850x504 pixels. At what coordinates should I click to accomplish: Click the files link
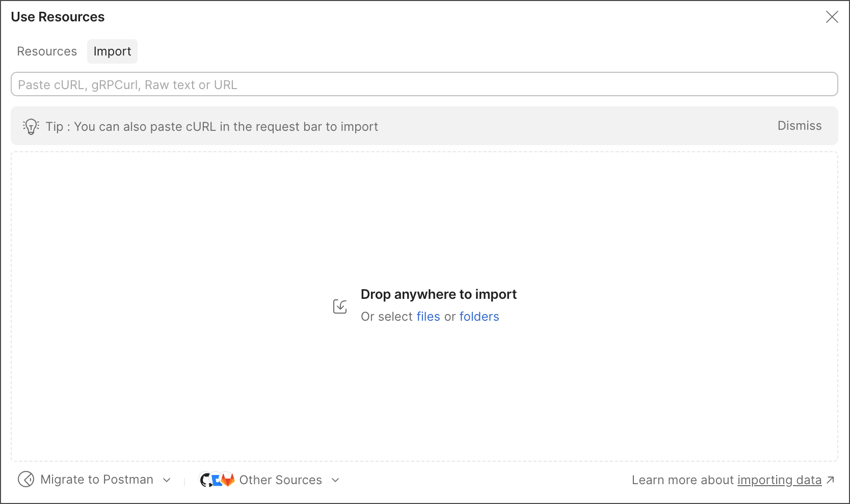point(428,317)
